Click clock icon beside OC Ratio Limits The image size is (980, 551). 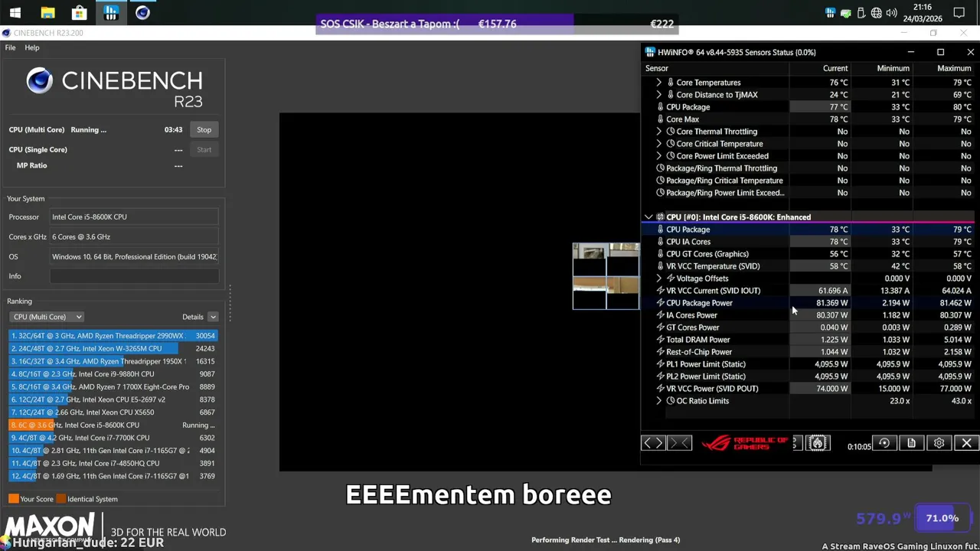click(671, 401)
